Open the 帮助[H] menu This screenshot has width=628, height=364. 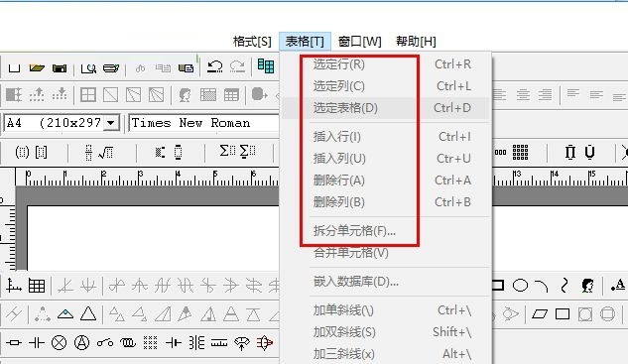click(x=416, y=42)
